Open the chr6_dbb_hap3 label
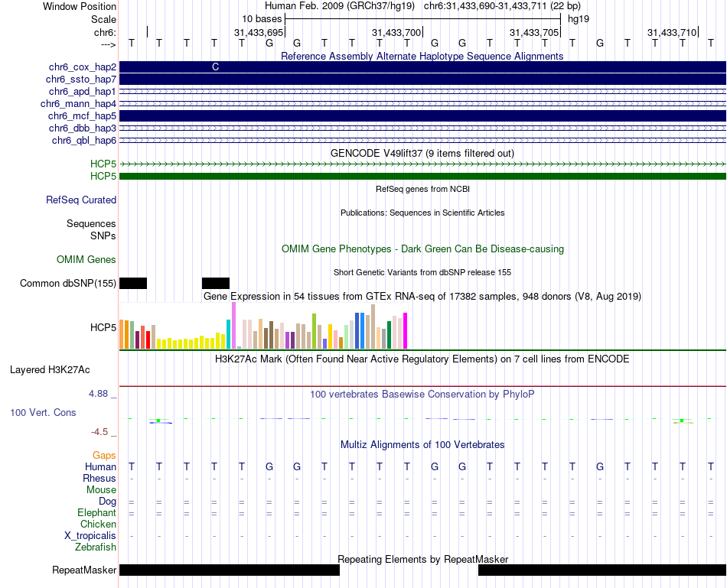This screenshot has width=727, height=588. [83, 128]
